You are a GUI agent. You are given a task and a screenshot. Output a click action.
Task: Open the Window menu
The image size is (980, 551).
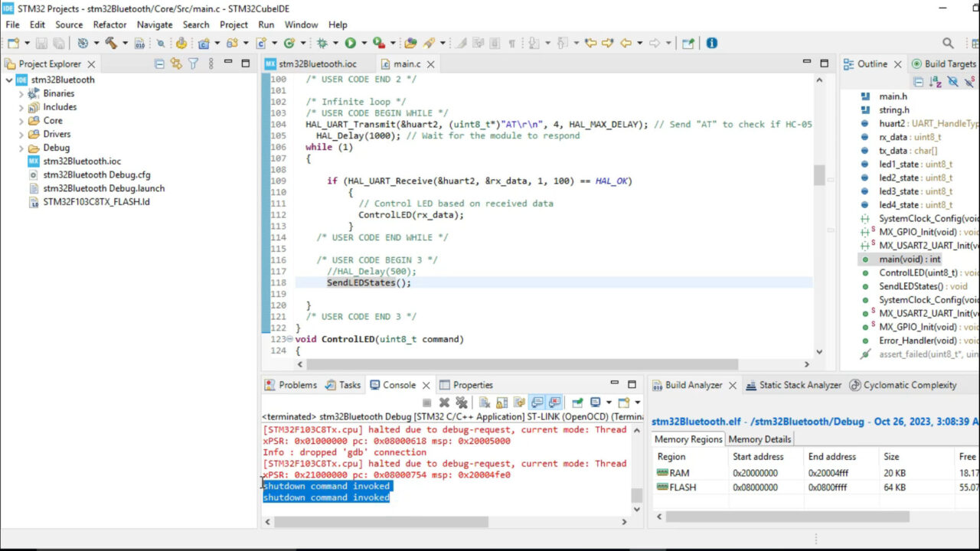pos(301,24)
